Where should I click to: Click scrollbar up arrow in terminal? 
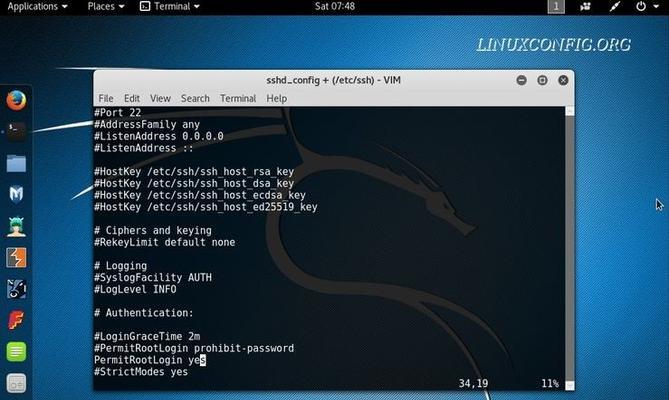coord(570,111)
